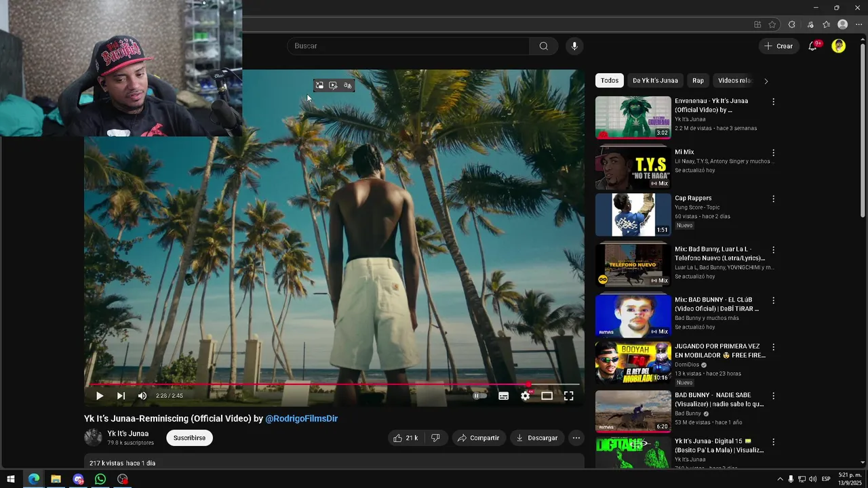Add page to favorites star icon

[772, 24]
